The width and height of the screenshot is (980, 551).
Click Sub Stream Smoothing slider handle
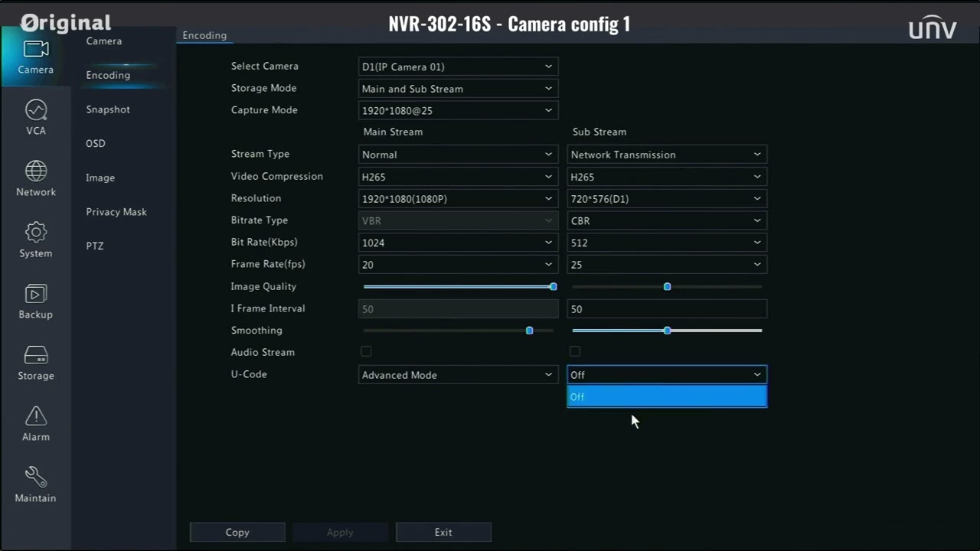point(668,331)
